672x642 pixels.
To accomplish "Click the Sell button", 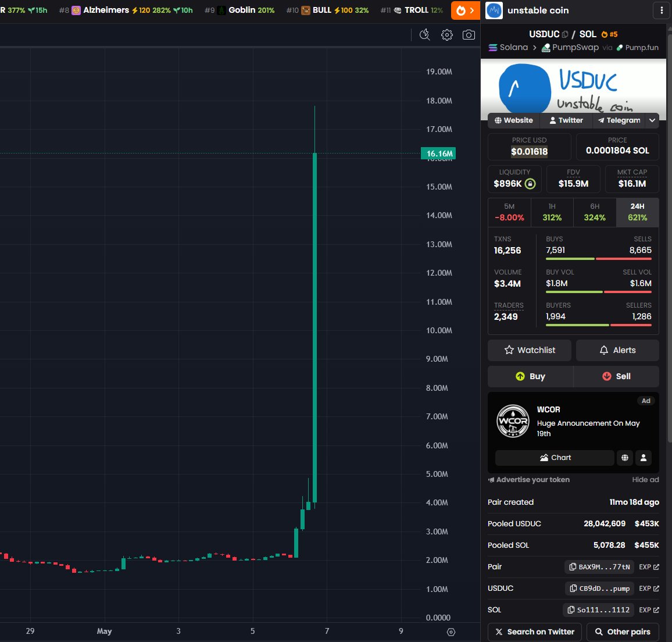I will click(616, 377).
